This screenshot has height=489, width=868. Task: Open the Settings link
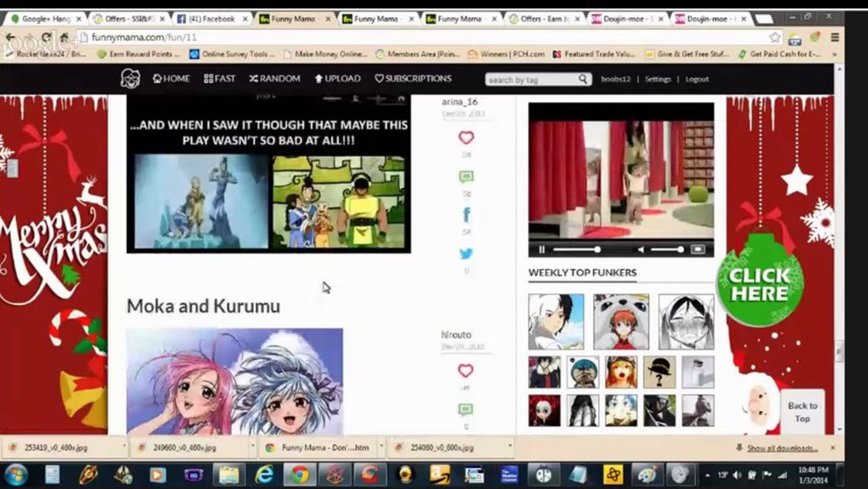tap(658, 79)
